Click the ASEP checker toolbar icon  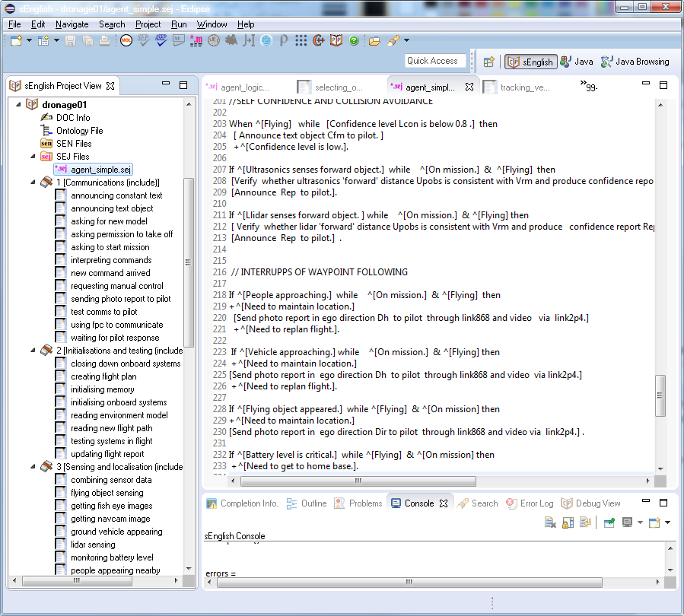pyautogui.click(x=161, y=42)
